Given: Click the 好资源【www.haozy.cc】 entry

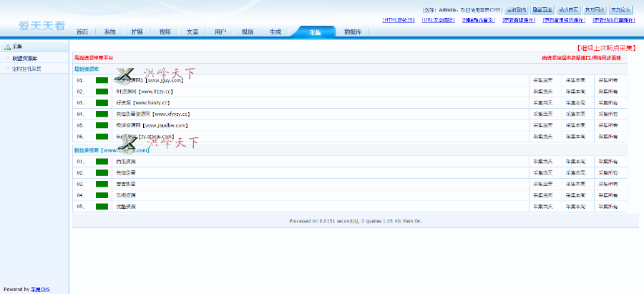Looking at the screenshot, I should 143,103.
